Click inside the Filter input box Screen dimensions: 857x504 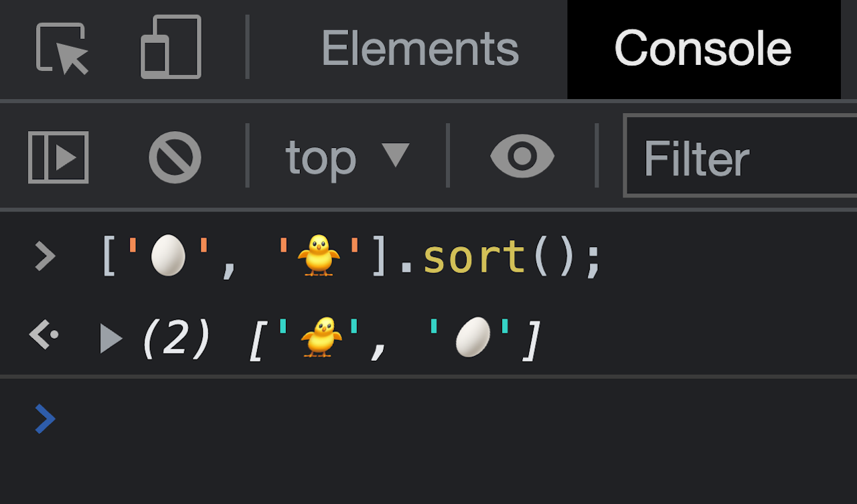coord(736,157)
